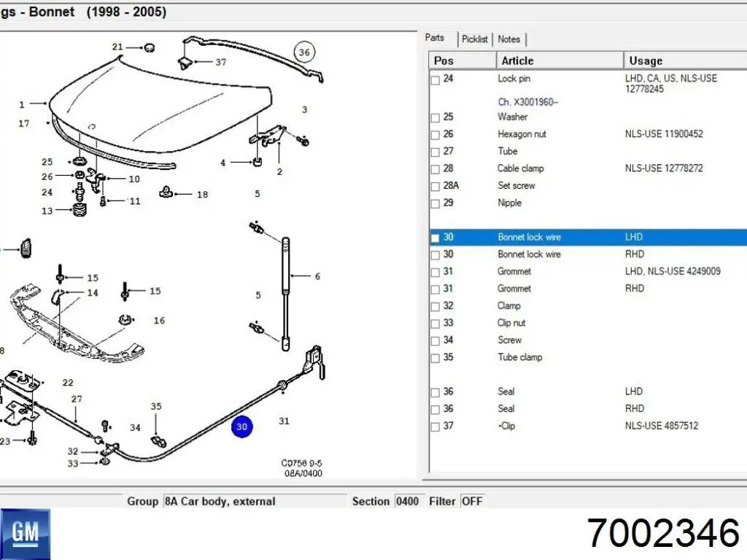Check the highlighted 30 Bonnet lock wire LHD box
The height and width of the screenshot is (560, 747).
435,238
